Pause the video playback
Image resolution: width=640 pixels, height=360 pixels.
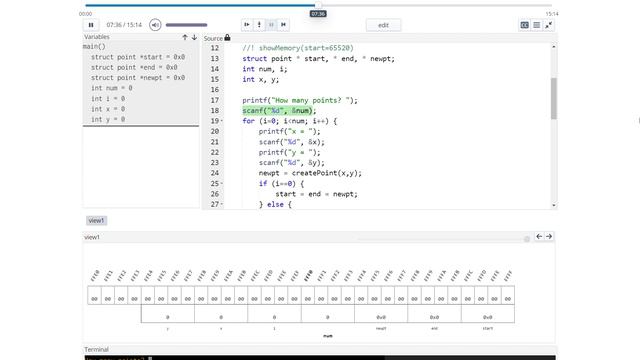coord(91,25)
